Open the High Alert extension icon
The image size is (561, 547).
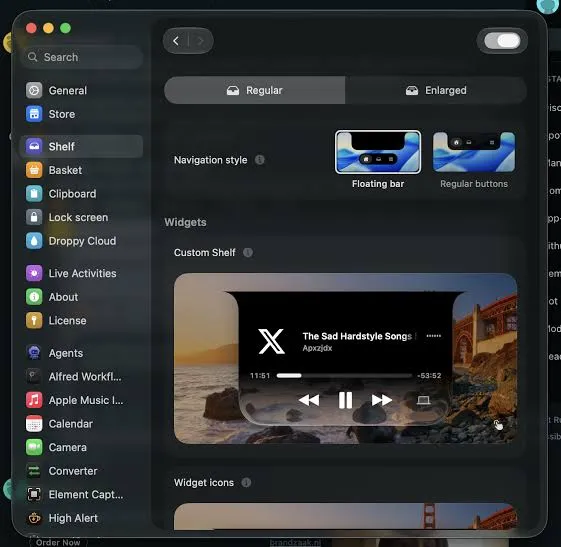tap(34, 518)
